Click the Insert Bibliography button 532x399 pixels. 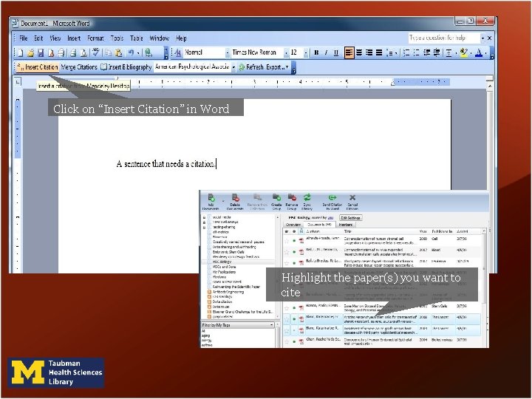126,67
